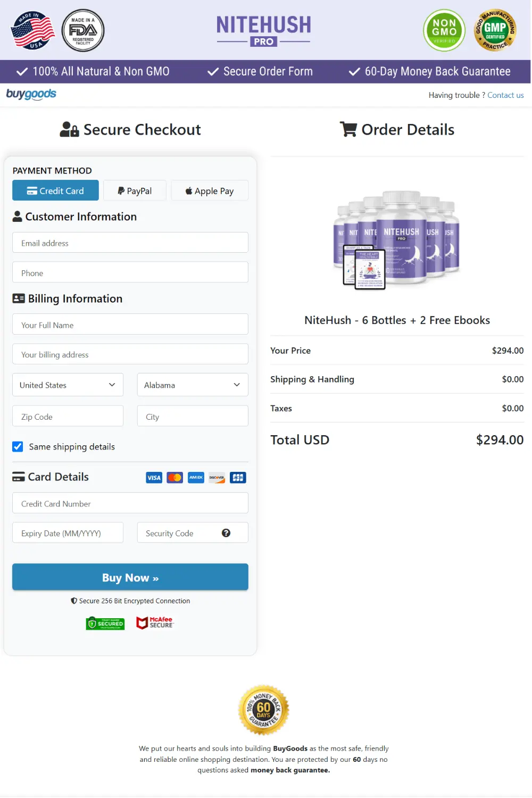Click the email address input field
532x798 pixels.
point(130,243)
